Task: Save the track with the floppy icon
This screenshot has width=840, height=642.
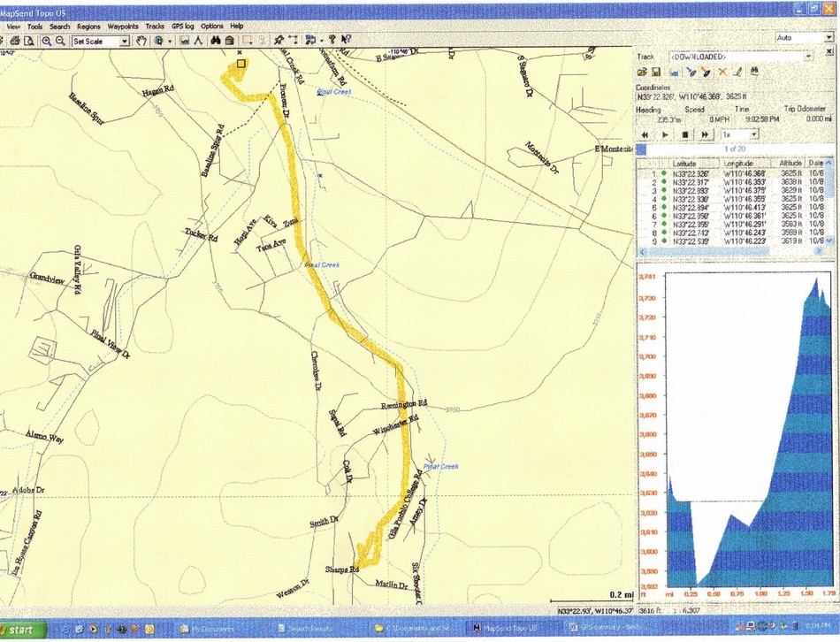Action: click(656, 72)
